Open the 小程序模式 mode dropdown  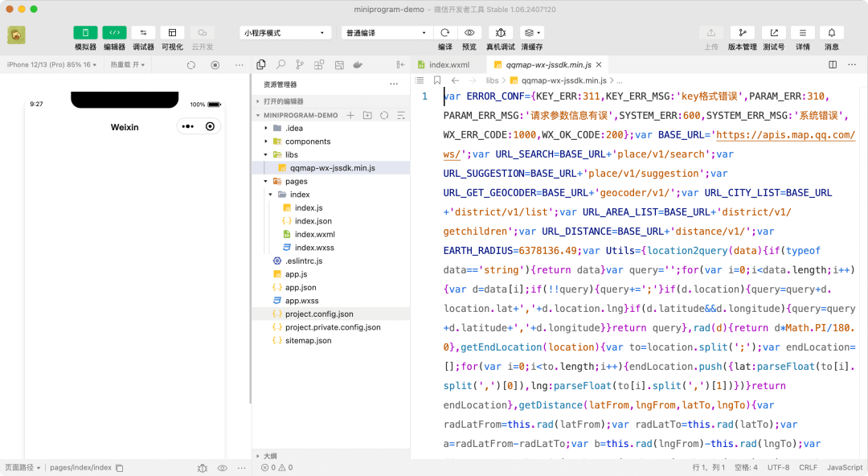(285, 33)
